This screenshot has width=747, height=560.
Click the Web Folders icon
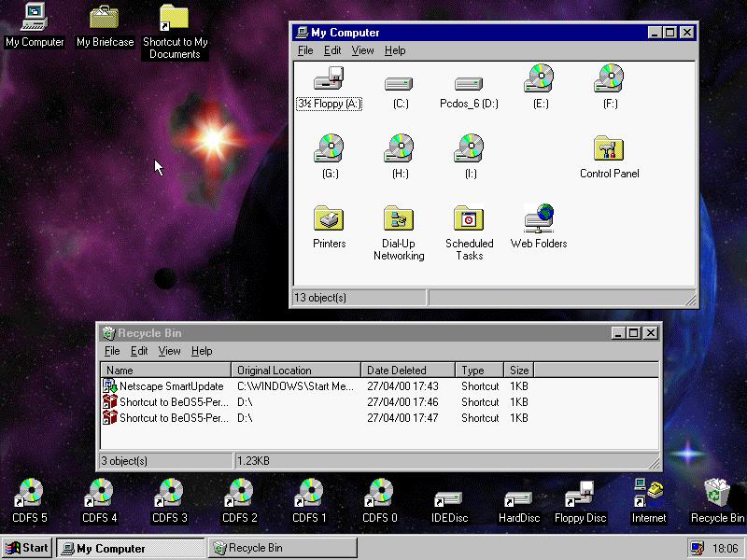(x=539, y=219)
